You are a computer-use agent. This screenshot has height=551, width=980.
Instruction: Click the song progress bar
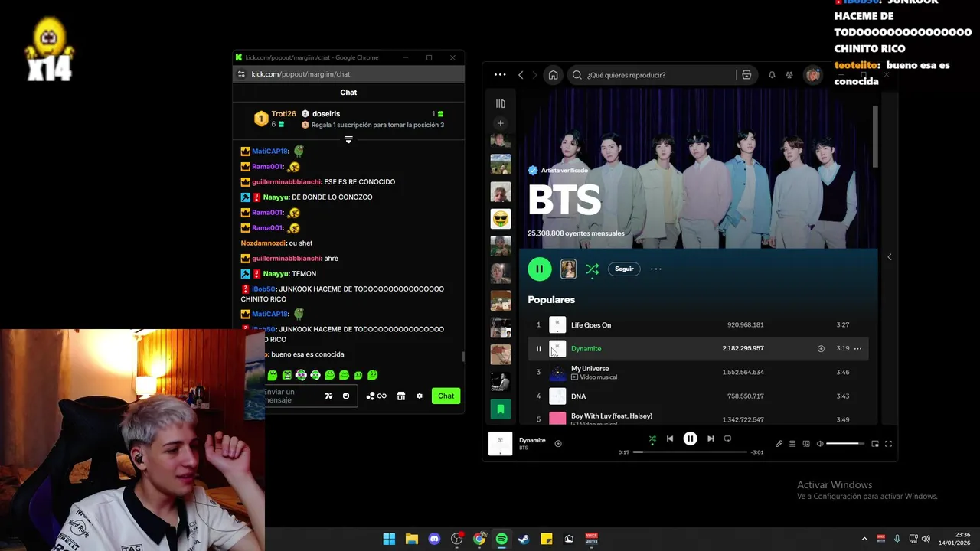point(690,452)
